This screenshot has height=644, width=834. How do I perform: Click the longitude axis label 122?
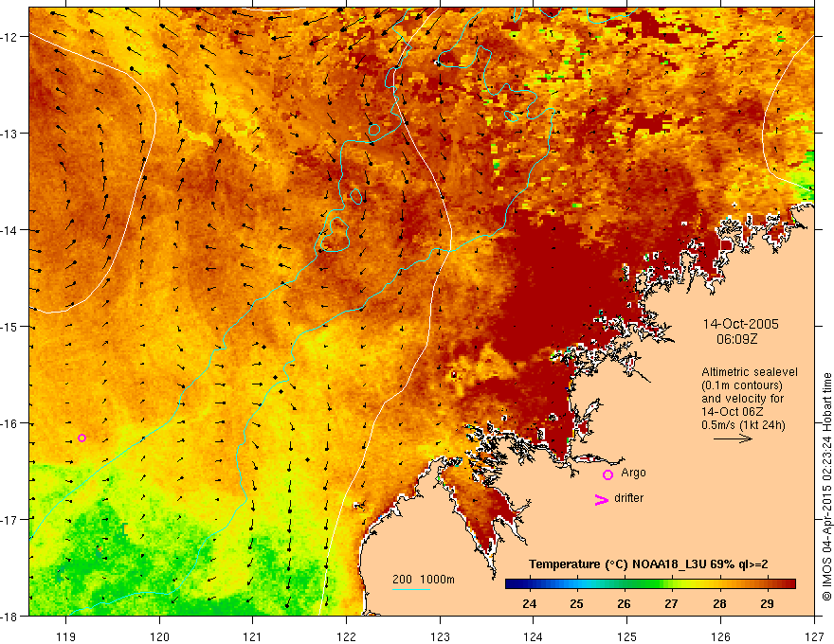pos(346,636)
